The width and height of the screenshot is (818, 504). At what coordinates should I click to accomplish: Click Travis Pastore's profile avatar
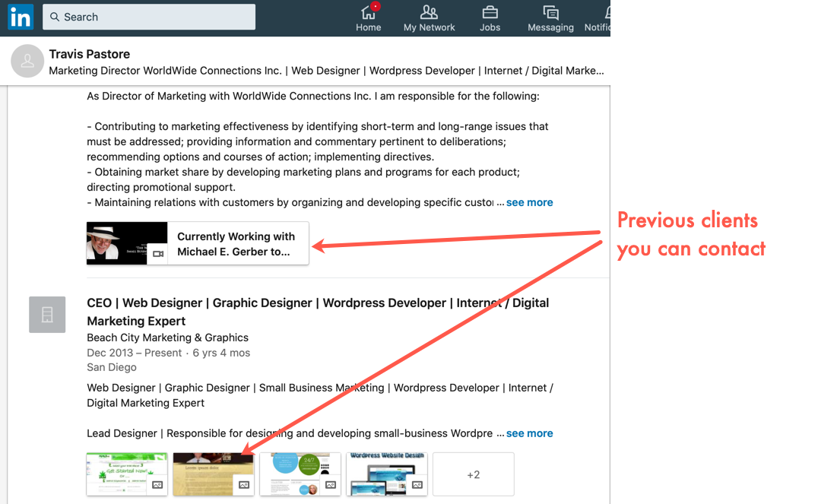(x=27, y=61)
